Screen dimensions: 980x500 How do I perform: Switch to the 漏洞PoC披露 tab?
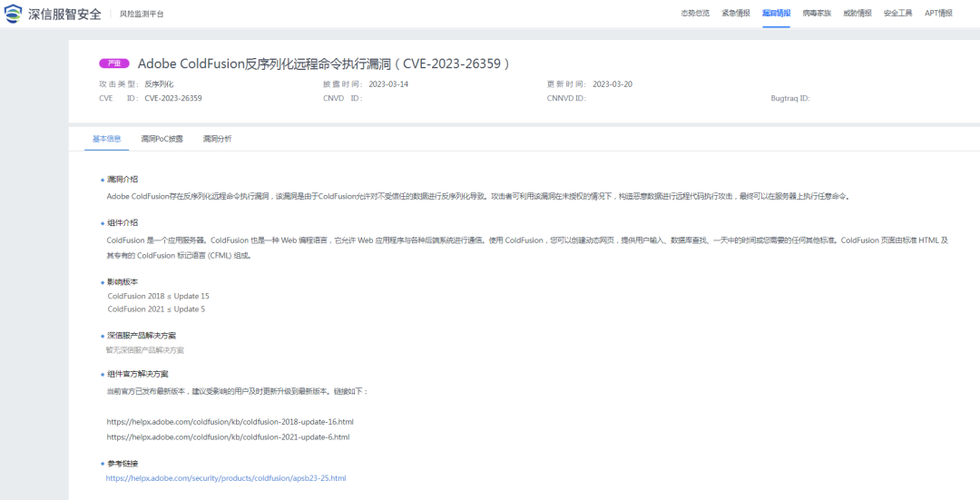pyautogui.click(x=162, y=139)
